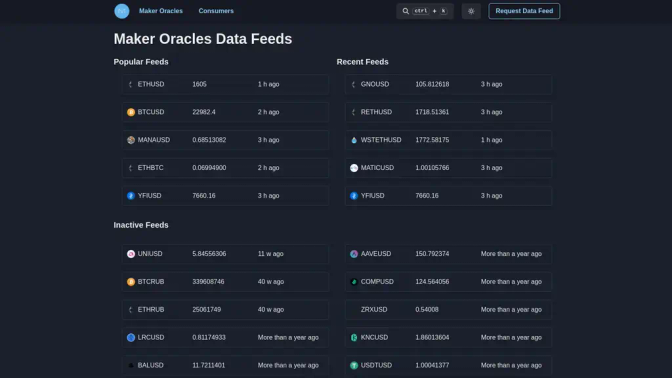The width and height of the screenshot is (672, 378).
Task: Open the RETHUSD feed name
Action: (x=376, y=112)
